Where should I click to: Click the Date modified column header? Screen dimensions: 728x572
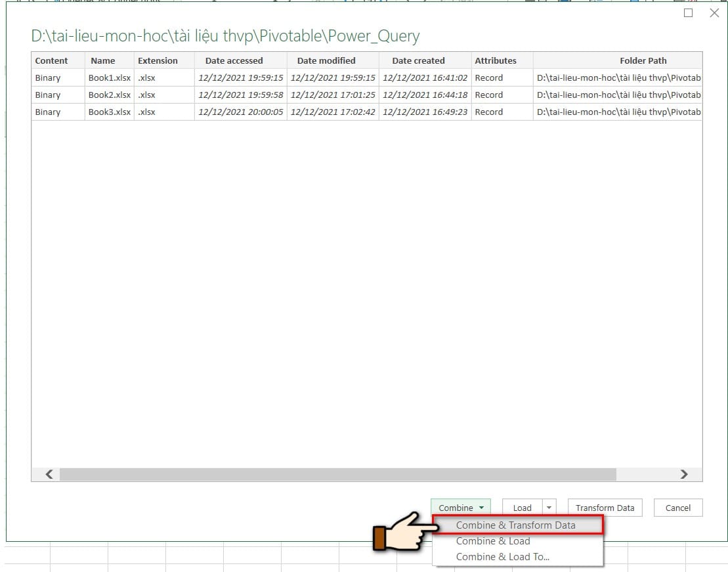[326, 60]
